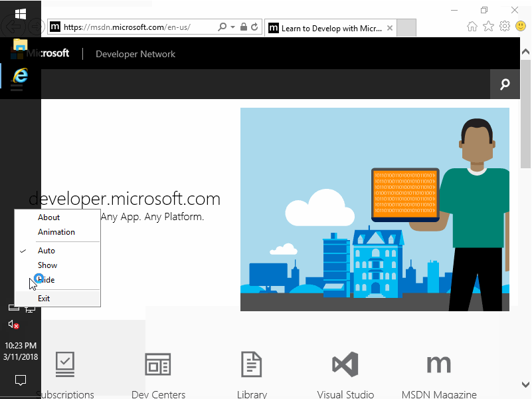Open the MSDN Magazine 'm' icon

pos(439,364)
